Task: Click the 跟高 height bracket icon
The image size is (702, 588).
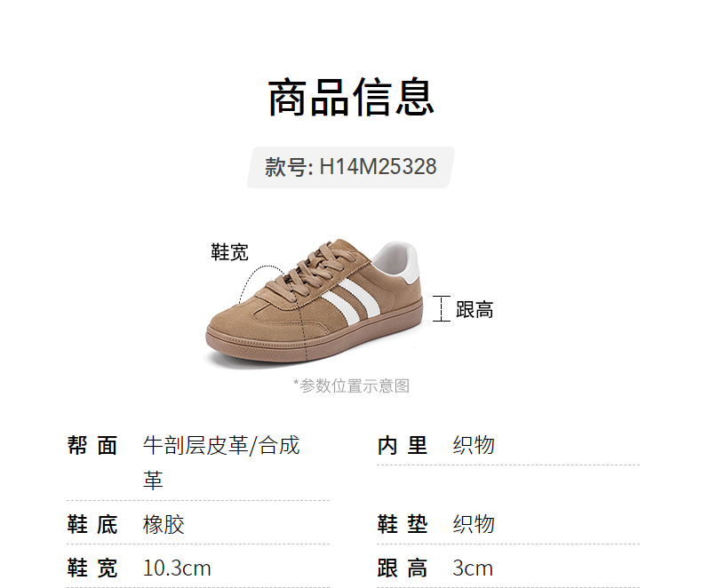Action: (x=442, y=308)
